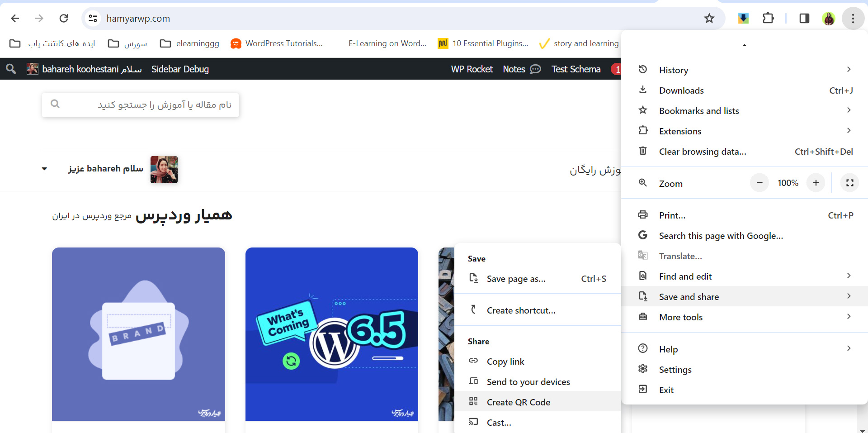Open the Notes comment bubble icon
Image resolution: width=868 pixels, height=433 pixels.
point(535,69)
